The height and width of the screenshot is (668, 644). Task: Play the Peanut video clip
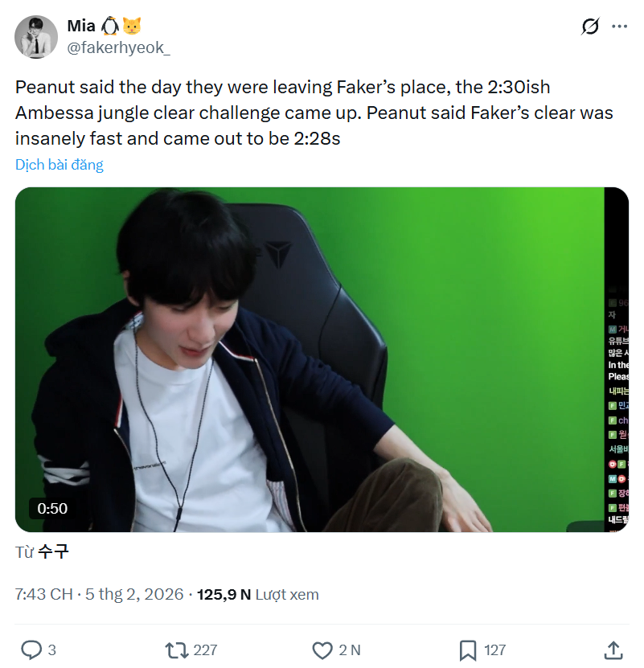[x=322, y=359]
